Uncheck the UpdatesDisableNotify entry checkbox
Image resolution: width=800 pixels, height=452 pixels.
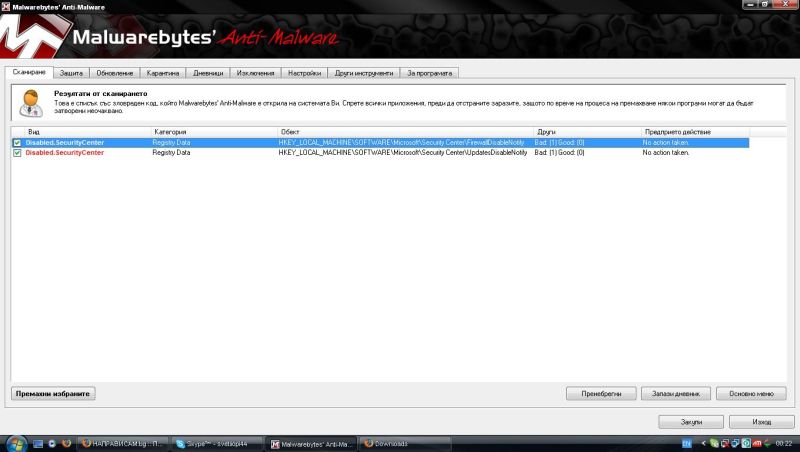pos(17,153)
